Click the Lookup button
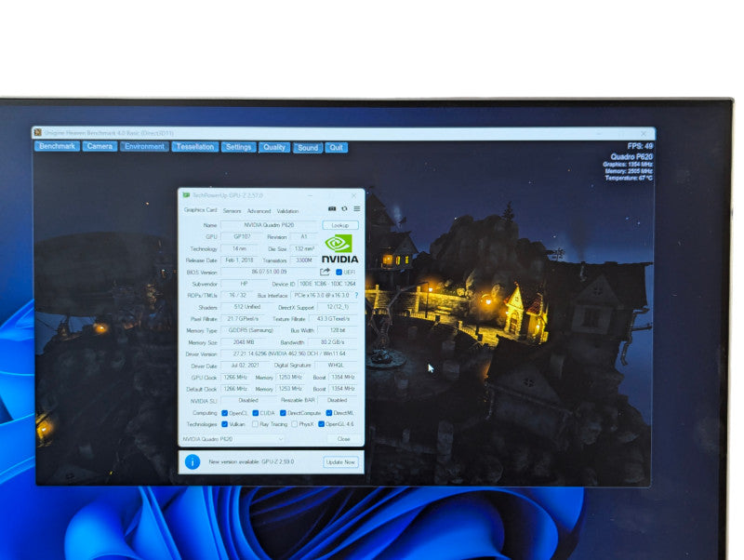This screenshot has height=560, width=744. (x=340, y=225)
